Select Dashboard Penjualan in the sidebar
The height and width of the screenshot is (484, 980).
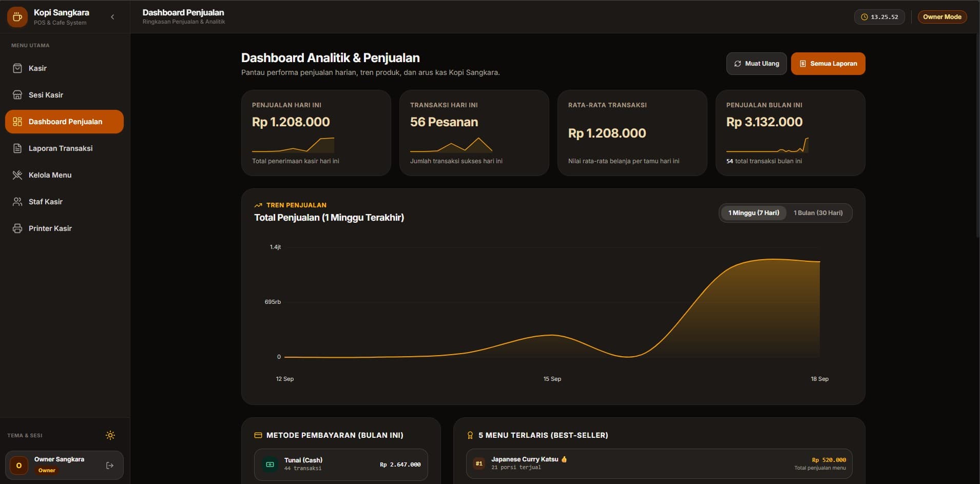[x=64, y=122]
